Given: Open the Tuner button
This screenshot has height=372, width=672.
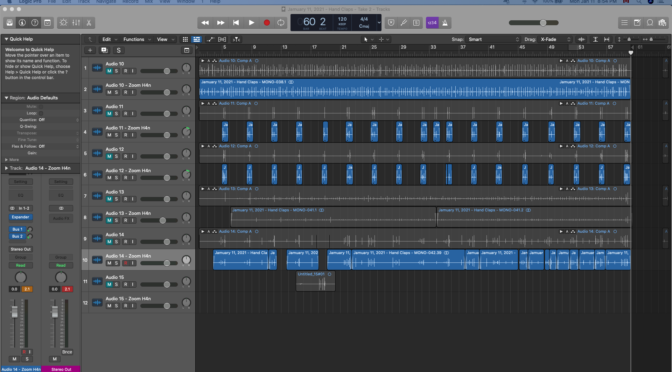Looking at the screenshot, I should point(403,23).
